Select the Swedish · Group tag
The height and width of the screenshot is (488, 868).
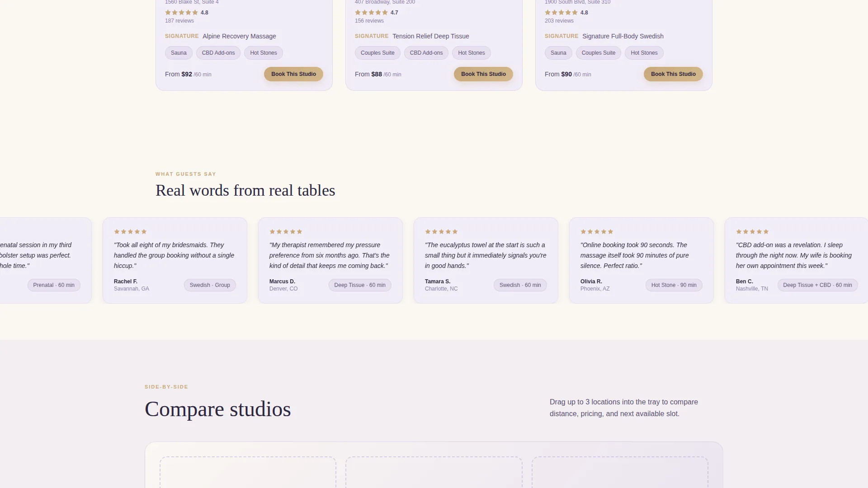(210, 285)
